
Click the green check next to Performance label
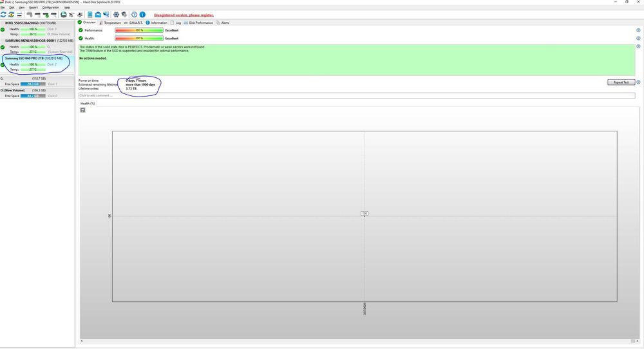[x=80, y=30]
